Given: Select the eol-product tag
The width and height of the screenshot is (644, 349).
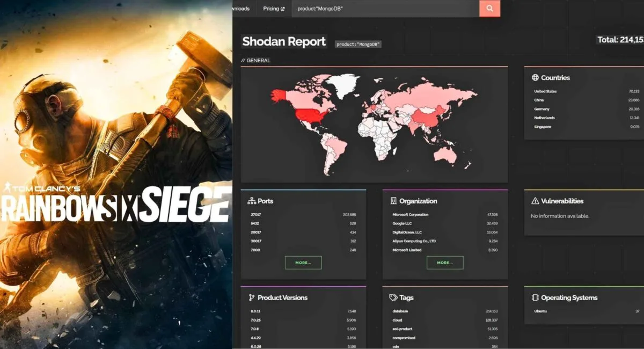Looking at the screenshot, I should pyautogui.click(x=445, y=329).
